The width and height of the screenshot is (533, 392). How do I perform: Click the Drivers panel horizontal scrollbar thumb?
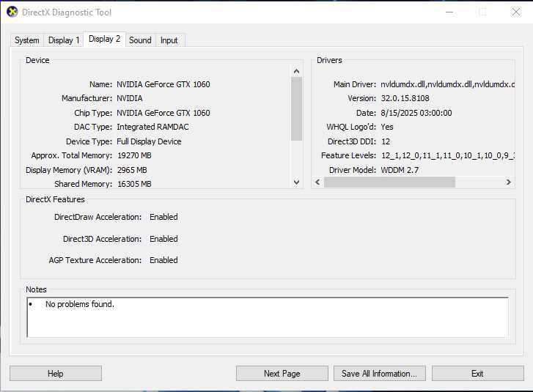point(389,182)
